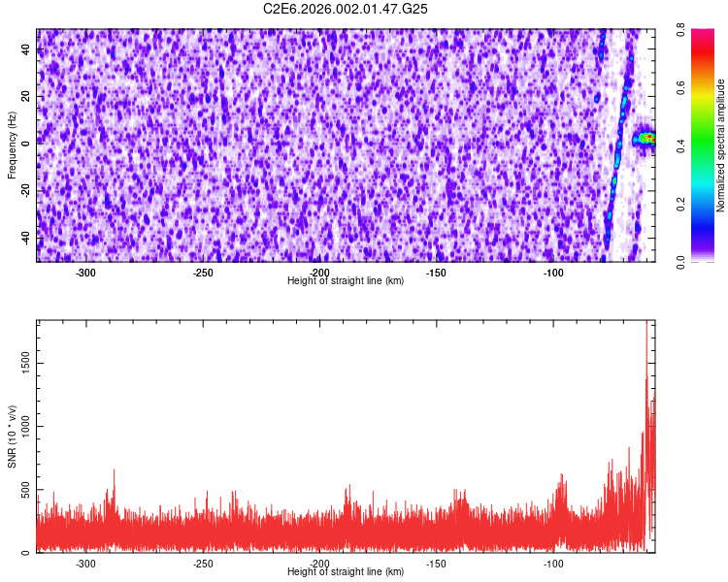Viewport: 728px width, 582px height.
Task: Click the Frequency (Hz) axis label
Action: tap(12, 145)
